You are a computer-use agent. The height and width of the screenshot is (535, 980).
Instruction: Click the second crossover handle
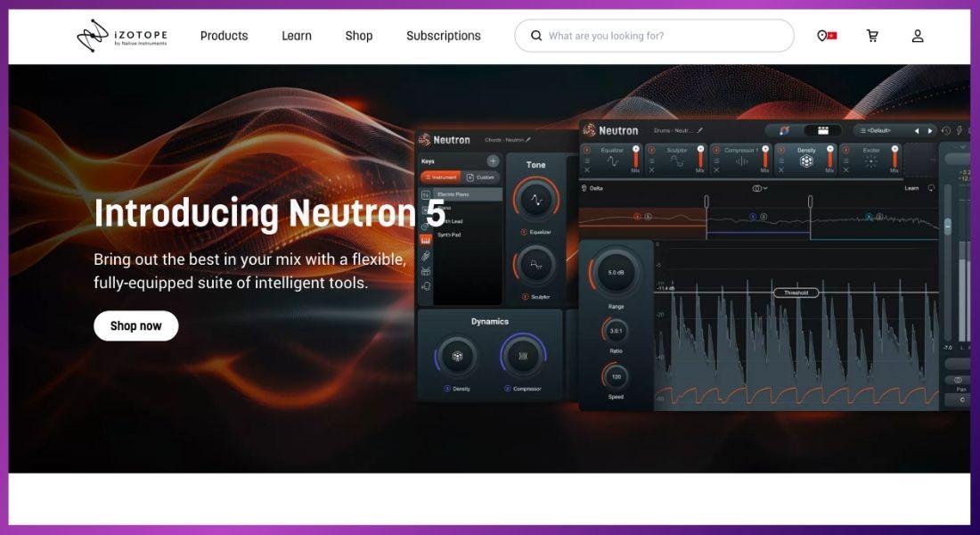[810, 201]
